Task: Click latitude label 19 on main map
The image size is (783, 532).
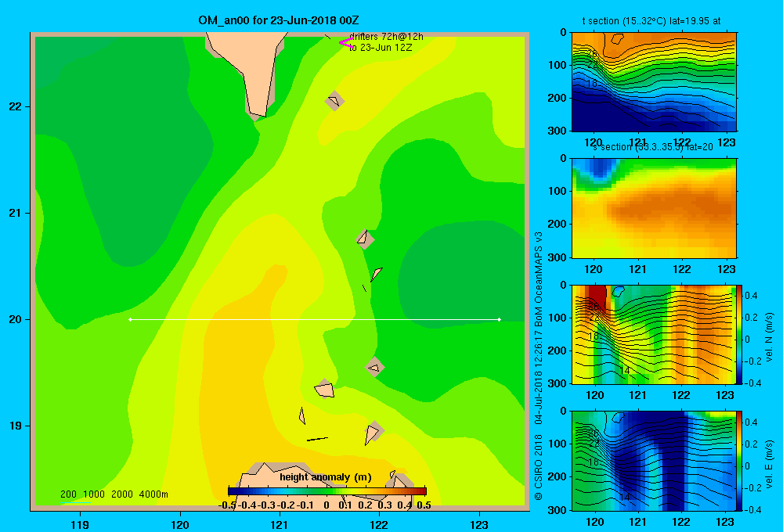Action: pyautogui.click(x=16, y=426)
